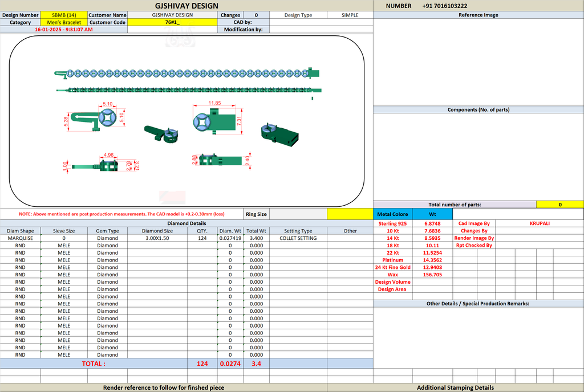Select the empty CAD by value cell

point(321,22)
